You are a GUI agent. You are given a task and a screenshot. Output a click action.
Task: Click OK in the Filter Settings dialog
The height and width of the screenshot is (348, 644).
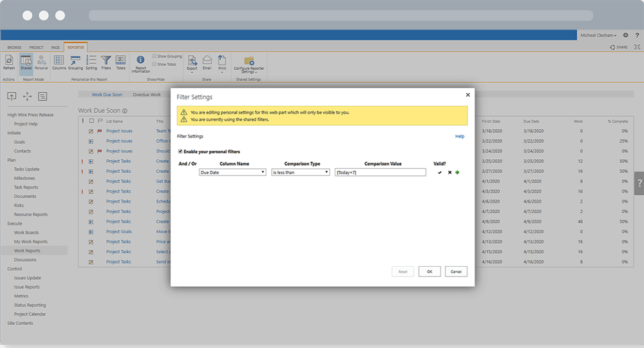click(429, 271)
